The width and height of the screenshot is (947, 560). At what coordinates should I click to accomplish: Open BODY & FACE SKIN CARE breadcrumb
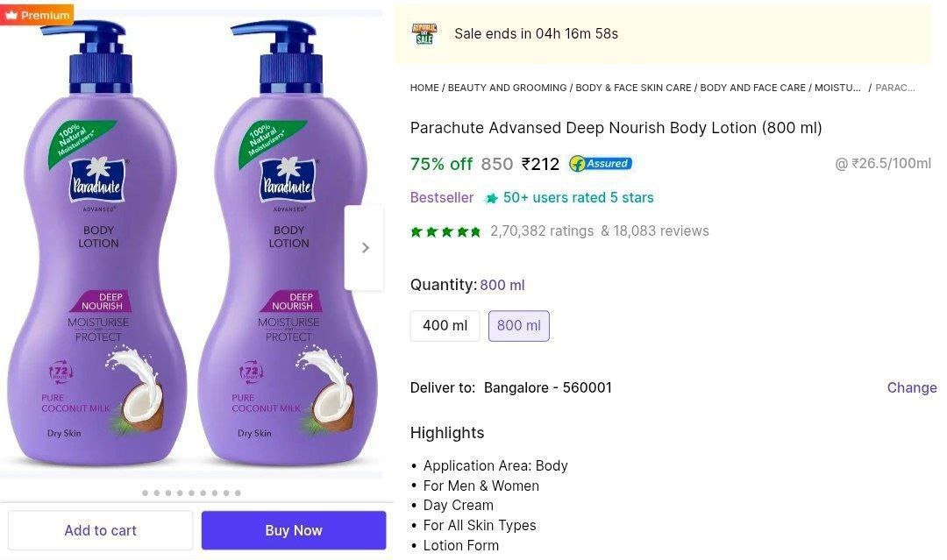coord(634,88)
